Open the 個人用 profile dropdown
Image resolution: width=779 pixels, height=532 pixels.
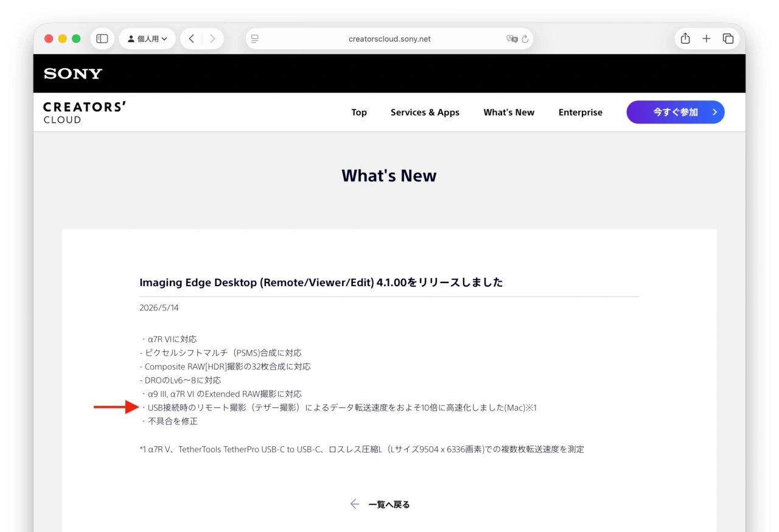pyautogui.click(x=147, y=39)
